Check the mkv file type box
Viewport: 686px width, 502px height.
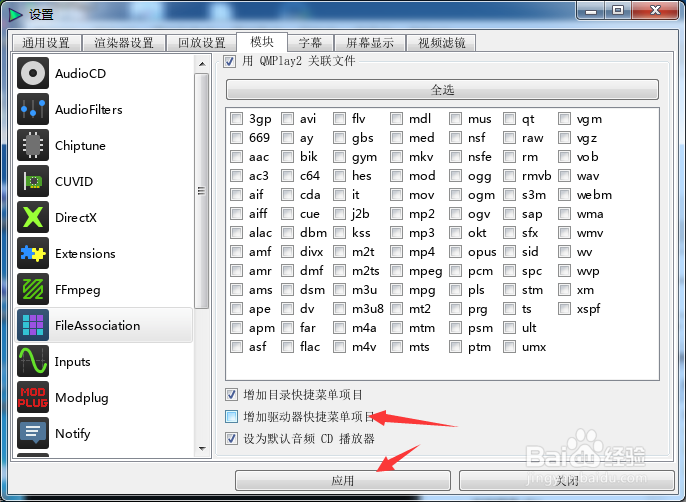point(397,157)
